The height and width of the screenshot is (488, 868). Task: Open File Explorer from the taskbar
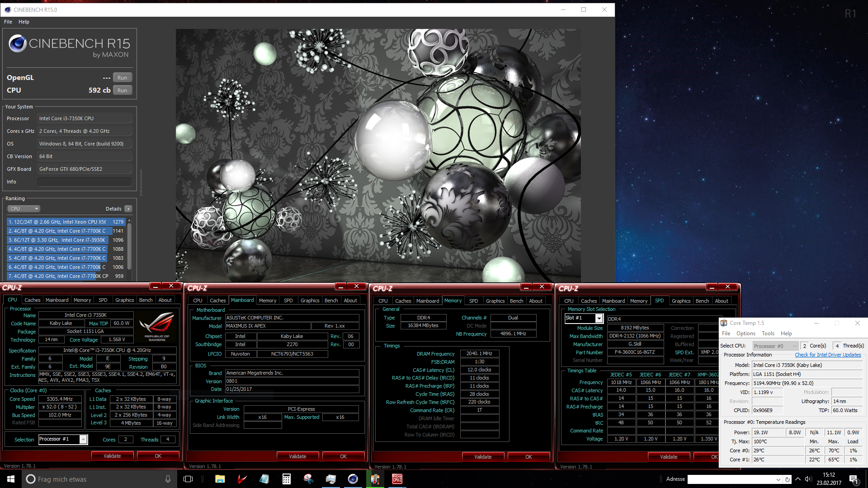click(220, 479)
